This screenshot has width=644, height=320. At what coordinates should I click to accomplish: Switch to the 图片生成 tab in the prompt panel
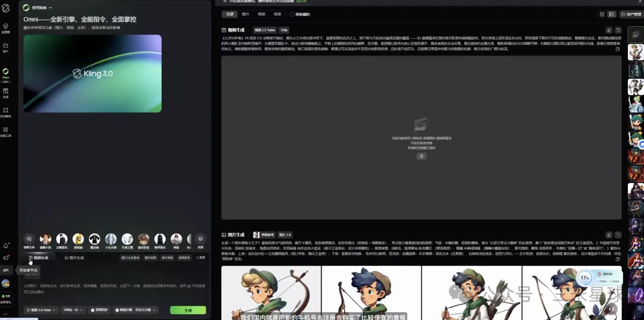[x=75, y=257]
